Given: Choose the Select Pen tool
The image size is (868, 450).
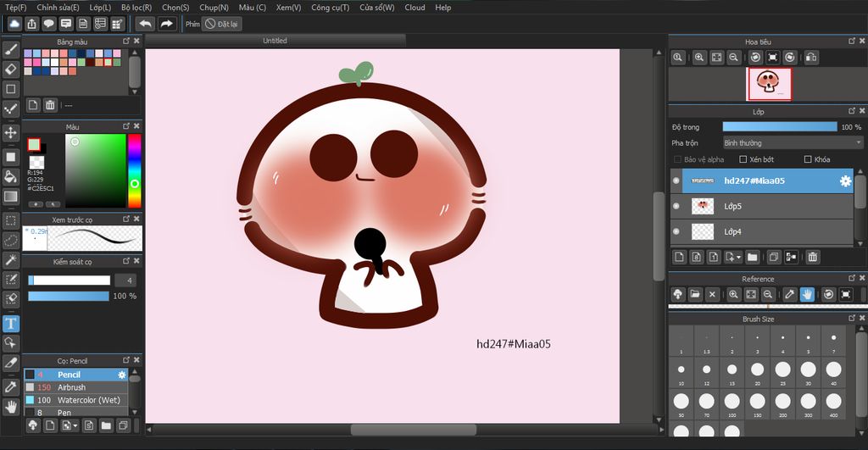Looking at the screenshot, I should coord(11,280).
